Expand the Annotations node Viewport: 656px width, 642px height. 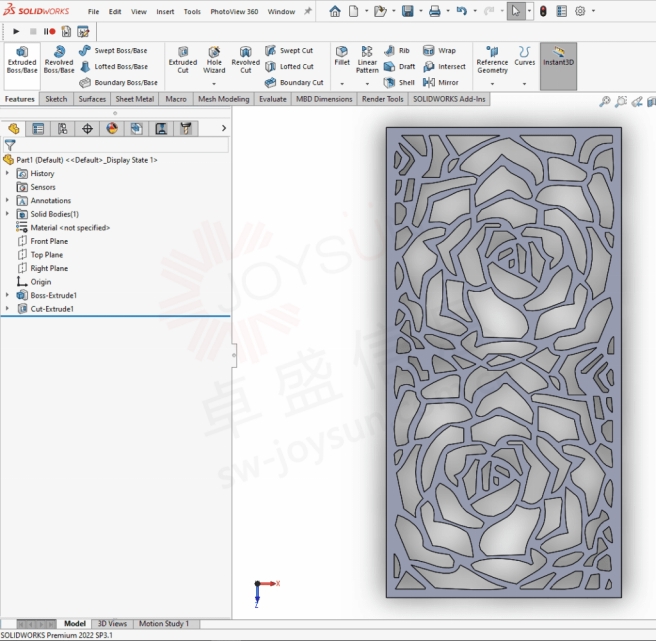[x=7, y=200]
